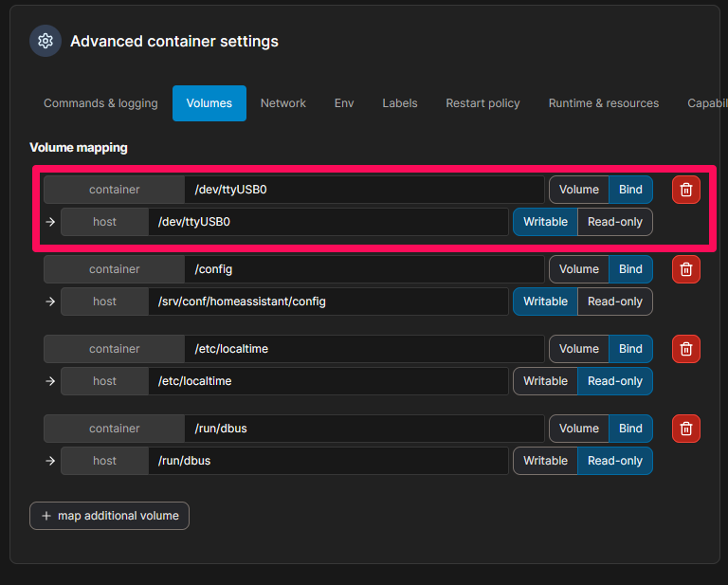Switch to Commands & logging tab

click(x=100, y=103)
